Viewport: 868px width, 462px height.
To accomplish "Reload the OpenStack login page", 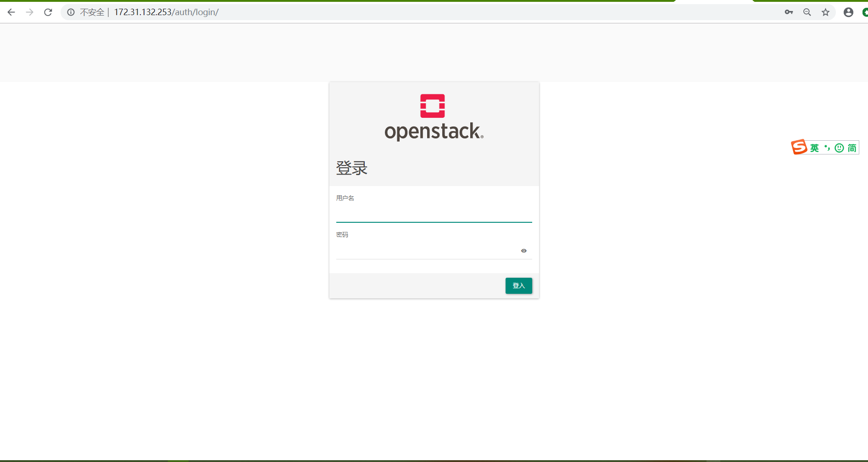I will (x=48, y=12).
